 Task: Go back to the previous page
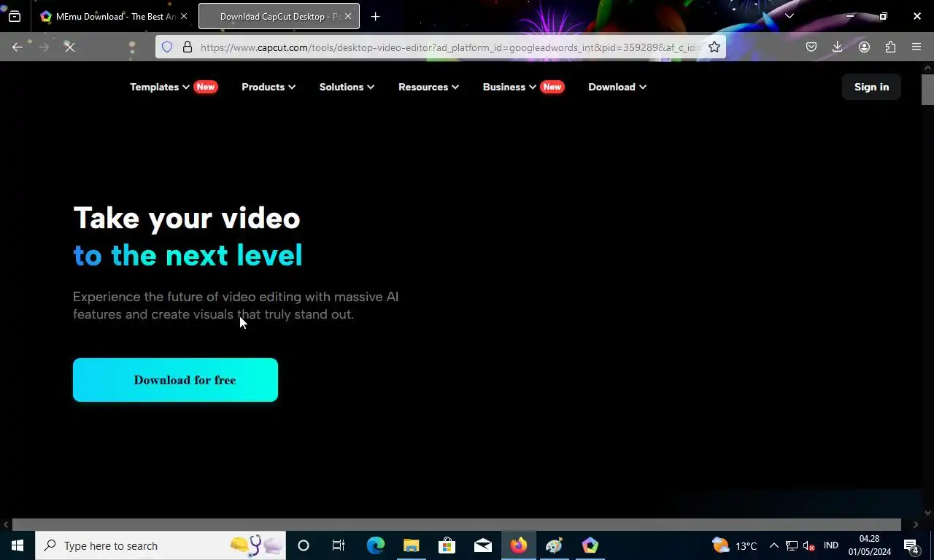tap(18, 47)
